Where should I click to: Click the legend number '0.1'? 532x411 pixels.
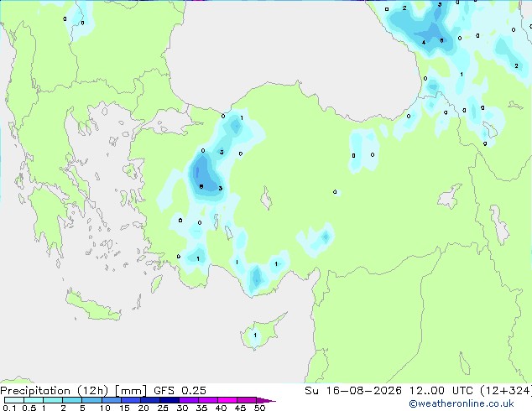(x=9, y=408)
